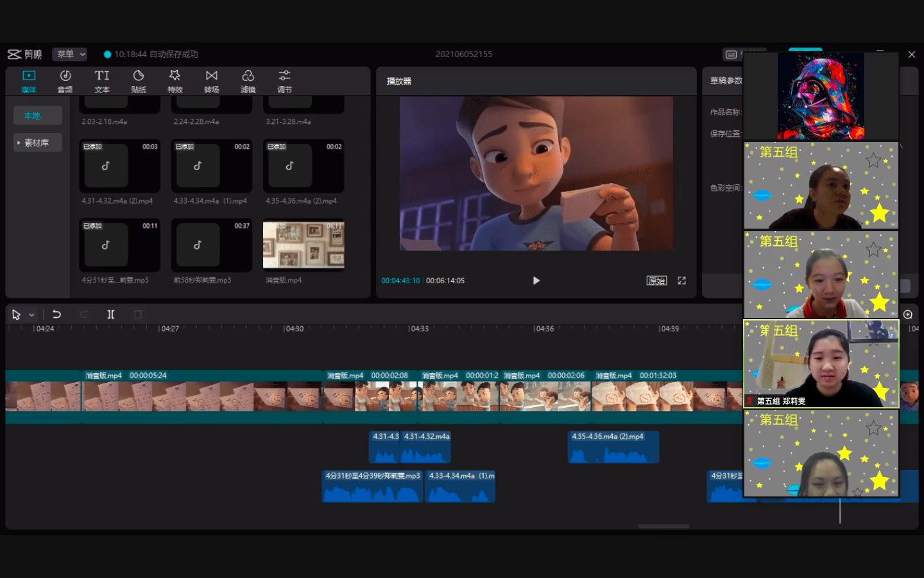This screenshot has width=924, height=578.
Task: Select the 4.33-4.34.m4a (1) timeline audio clip
Action: click(x=460, y=486)
